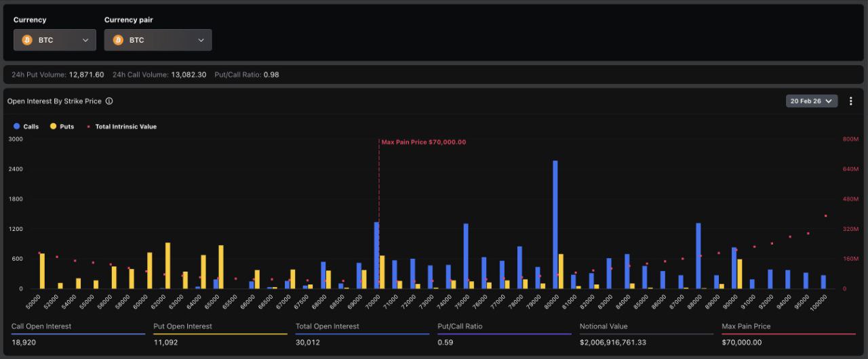Screen dimensions: 868x359
Task: Expand the Currency dropdown chevron
Action: pyautogui.click(x=85, y=40)
